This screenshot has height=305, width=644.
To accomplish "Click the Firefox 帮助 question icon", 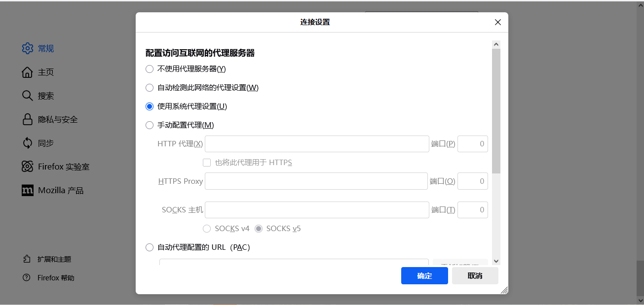I will coord(27,277).
